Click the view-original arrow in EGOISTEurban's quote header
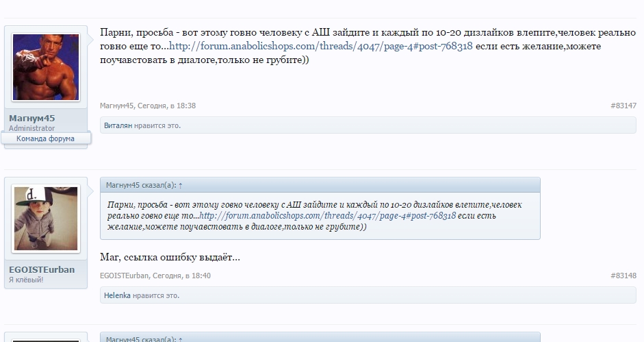Screen dimensions: 644x342 (181, 185)
